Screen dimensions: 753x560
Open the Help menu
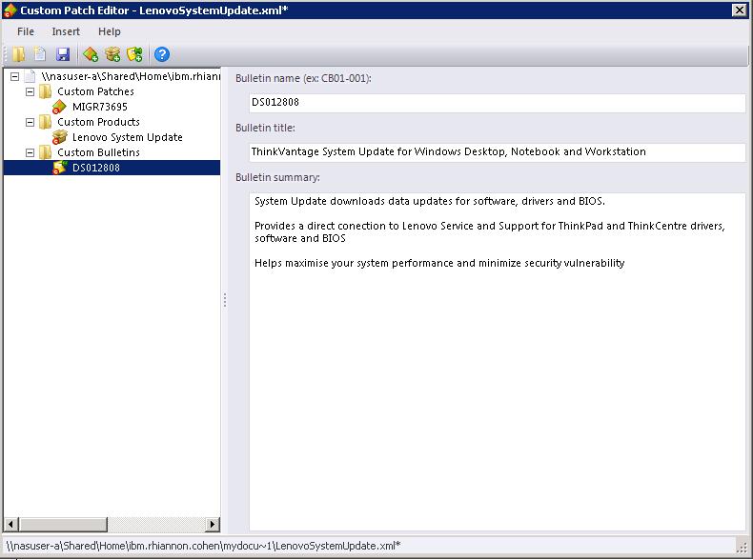coord(110,31)
